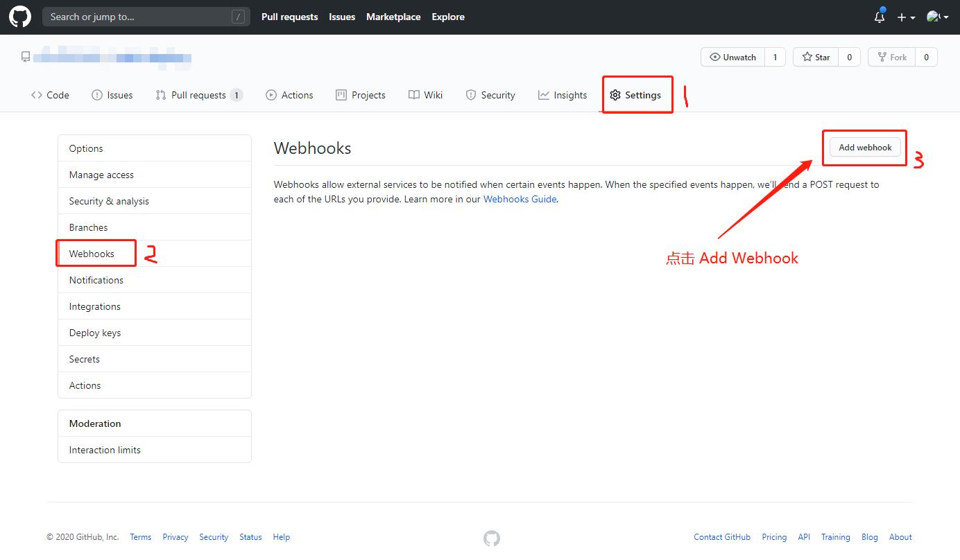Open Issues in the top navigation bar
960x560 pixels.
click(x=342, y=17)
